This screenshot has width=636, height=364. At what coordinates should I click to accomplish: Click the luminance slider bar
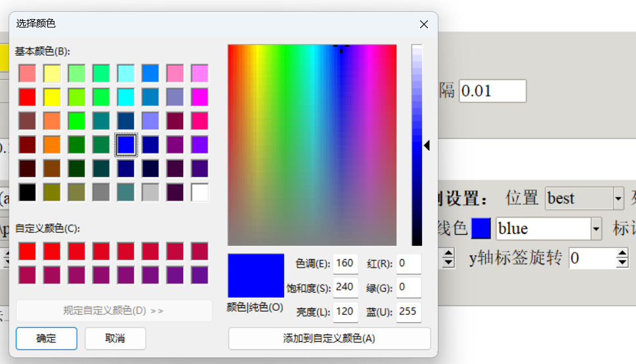click(417, 145)
